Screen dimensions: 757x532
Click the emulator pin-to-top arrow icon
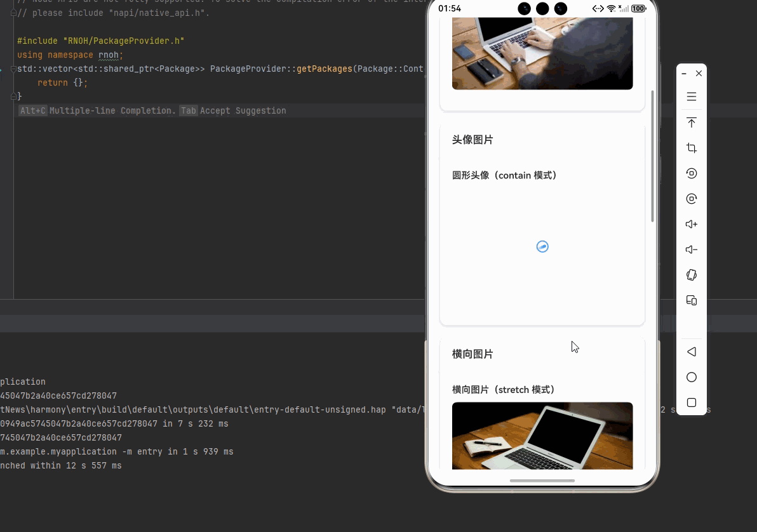pos(692,122)
